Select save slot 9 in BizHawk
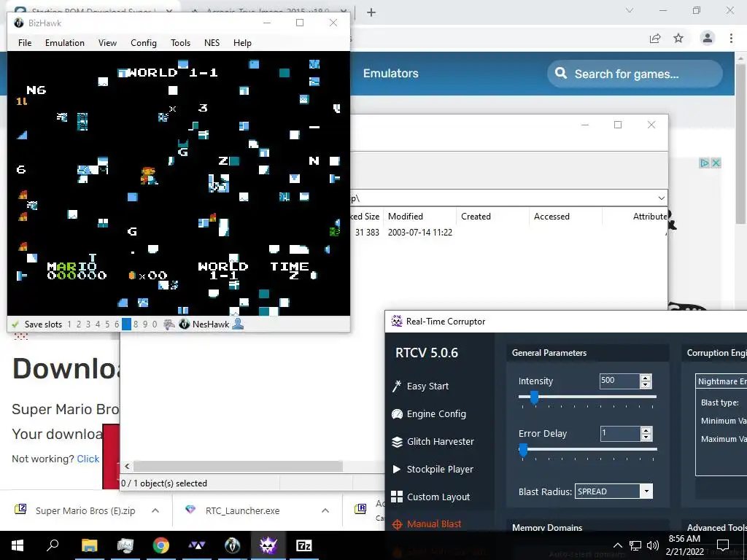 (145, 324)
